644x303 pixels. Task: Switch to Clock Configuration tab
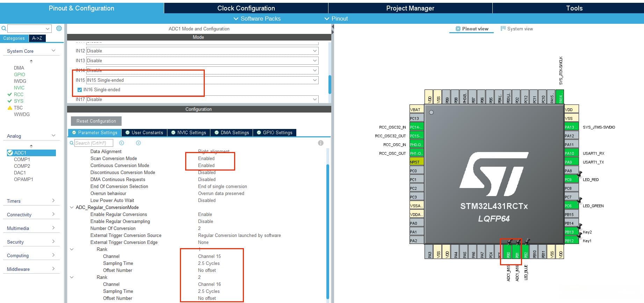pyautogui.click(x=246, y=8)
